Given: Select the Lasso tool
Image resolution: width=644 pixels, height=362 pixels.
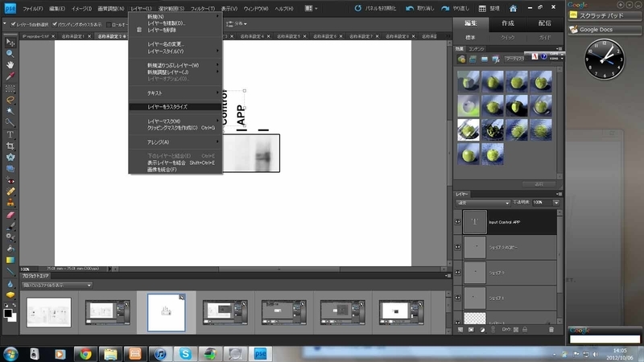Looking at the screenshot, I should pos(10,100).
